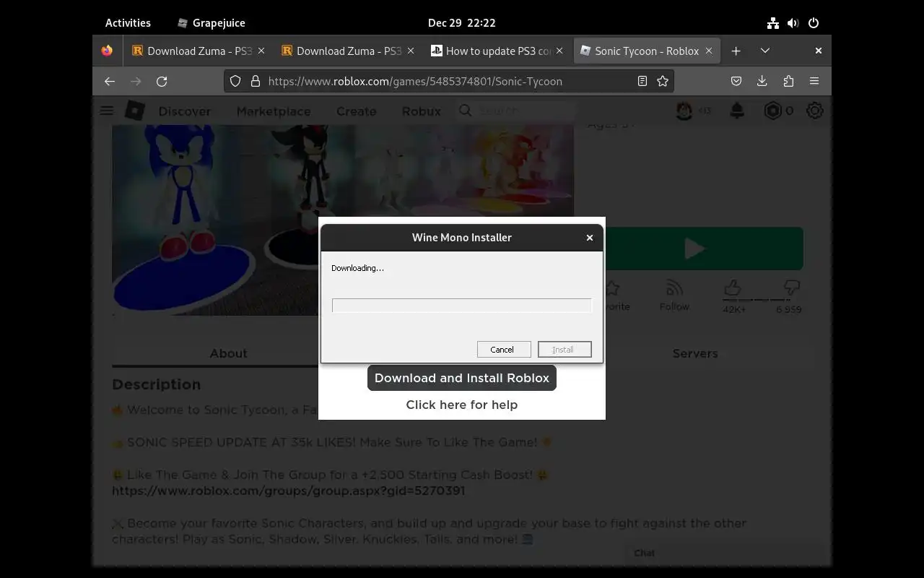
Task: Open Roblox hamburger side menu
Action: 107,111
